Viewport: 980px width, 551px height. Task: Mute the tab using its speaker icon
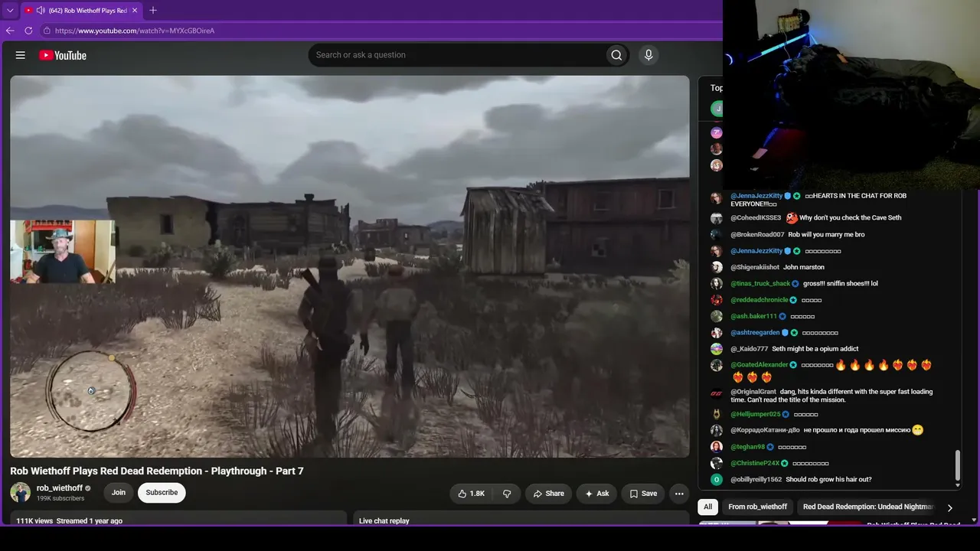(x=40, y=11)
